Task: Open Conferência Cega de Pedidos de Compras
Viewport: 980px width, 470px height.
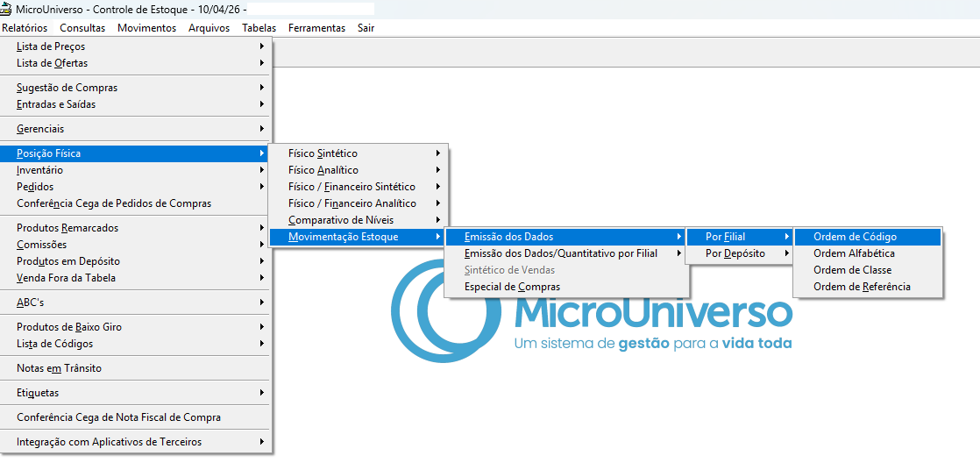Action: [x=114, y=203]
